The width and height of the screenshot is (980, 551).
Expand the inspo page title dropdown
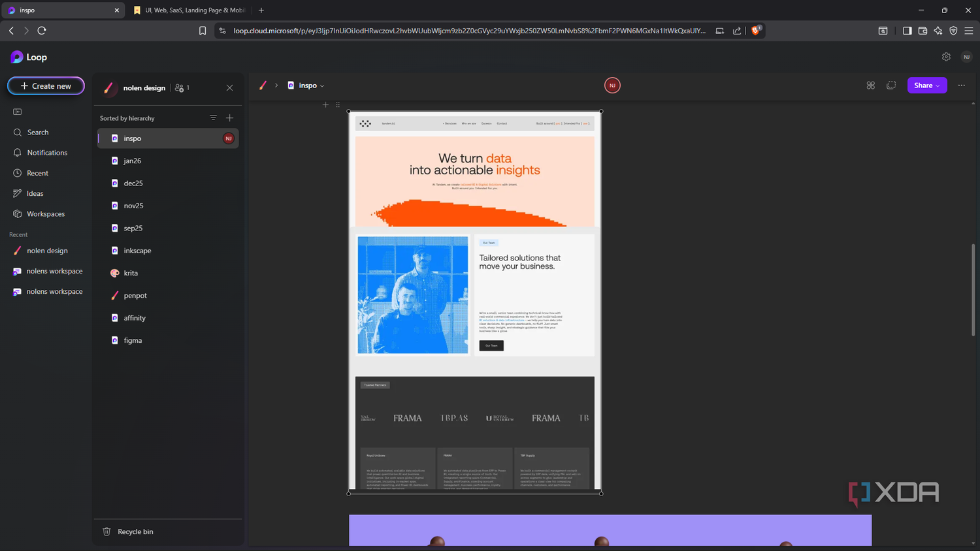321,86
